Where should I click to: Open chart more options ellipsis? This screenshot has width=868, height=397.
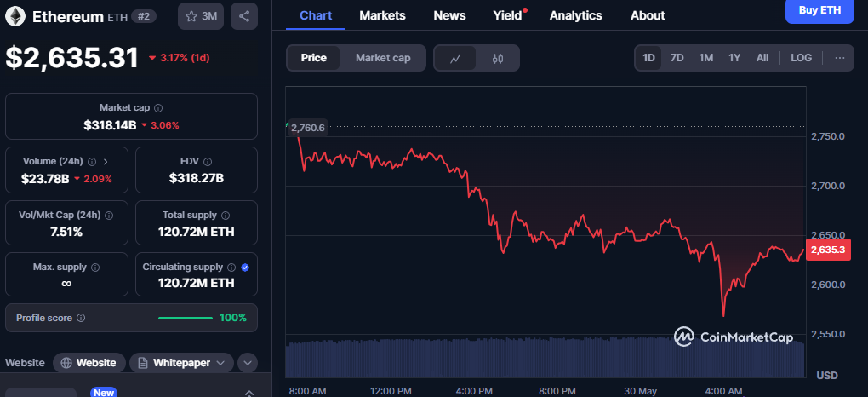[840, 58]
